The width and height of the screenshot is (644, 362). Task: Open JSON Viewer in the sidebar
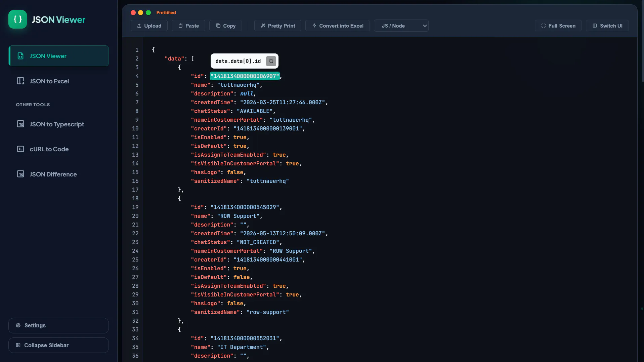tap(58, 56)
